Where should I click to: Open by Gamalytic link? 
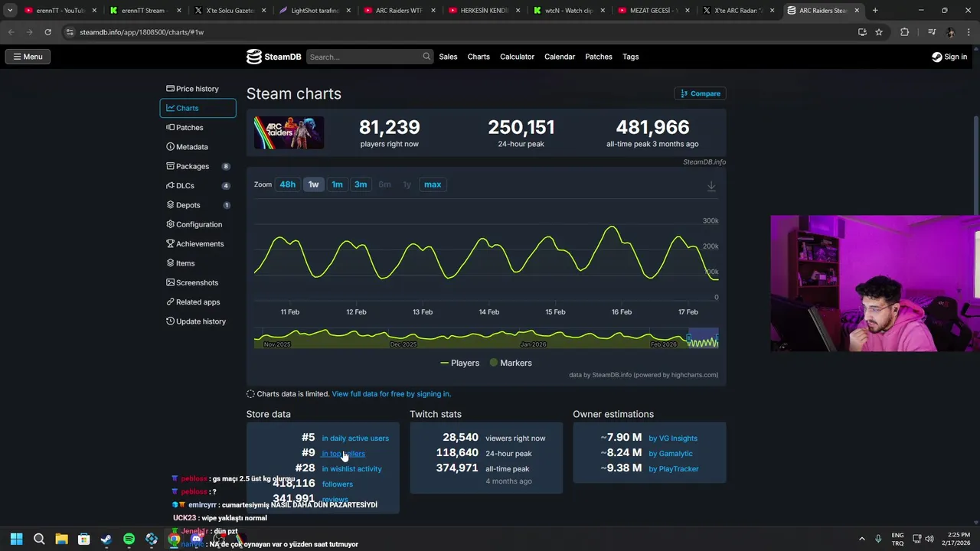pyautogui.click(x=671, y=454)
